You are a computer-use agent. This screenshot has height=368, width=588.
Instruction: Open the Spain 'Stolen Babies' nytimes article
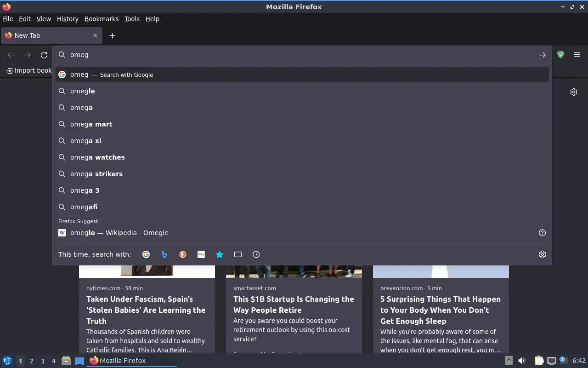coord(146,310)
